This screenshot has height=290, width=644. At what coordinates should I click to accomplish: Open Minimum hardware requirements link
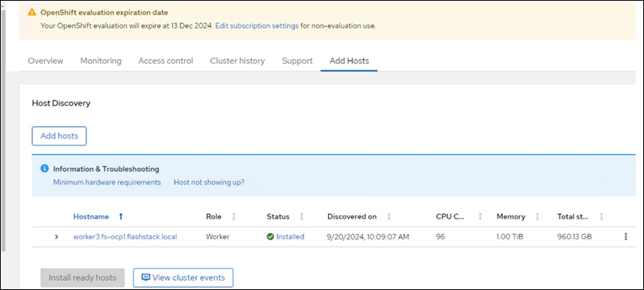107,182
